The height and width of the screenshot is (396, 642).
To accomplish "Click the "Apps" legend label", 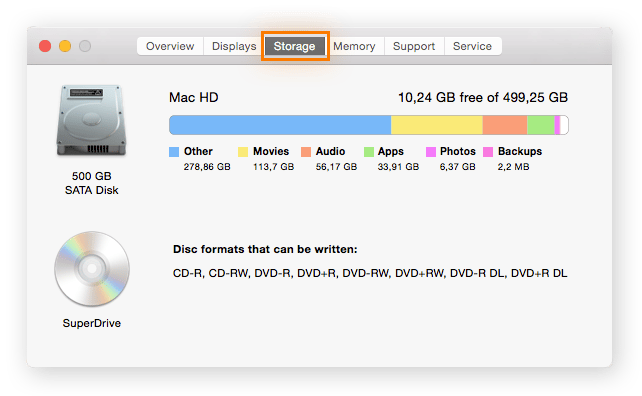I will click(x=391, y=152).
